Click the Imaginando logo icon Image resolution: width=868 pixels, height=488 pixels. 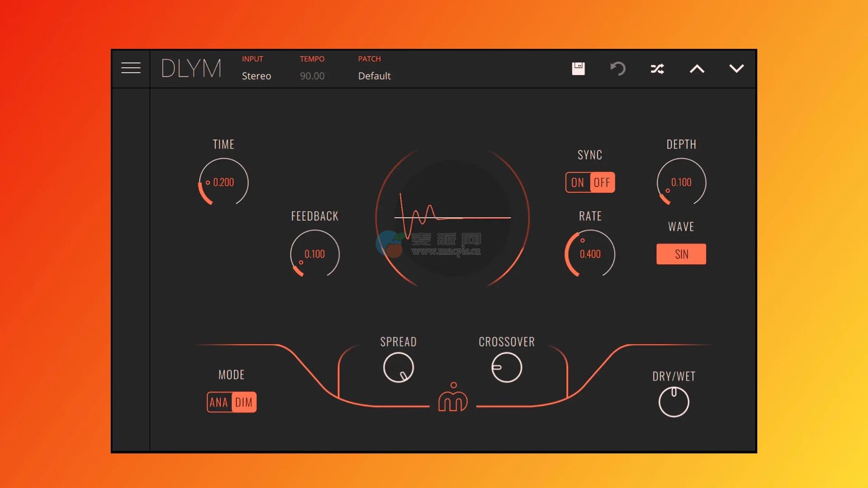(453, 397)
